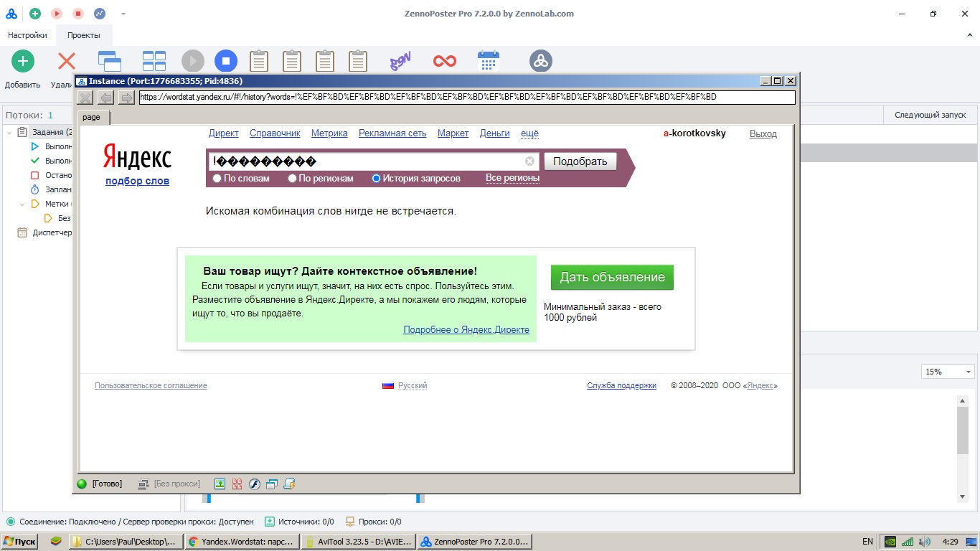Clear the search field with its X icon
980x551 pixels.
(530, 161)
